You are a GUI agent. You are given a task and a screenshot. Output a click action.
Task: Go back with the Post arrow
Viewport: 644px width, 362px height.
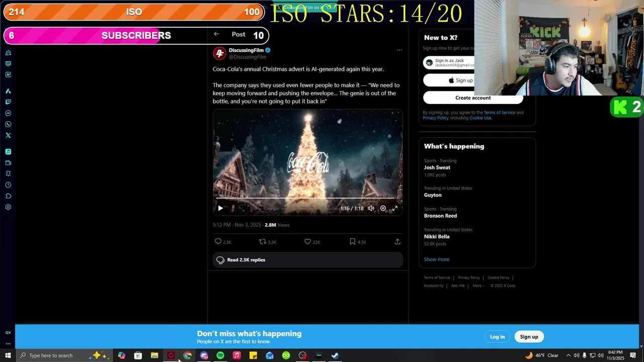(216, 34)
